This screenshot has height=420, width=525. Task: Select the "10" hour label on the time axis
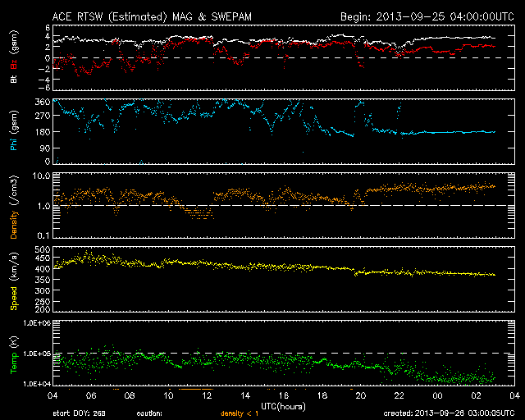(x=168, y=396)
